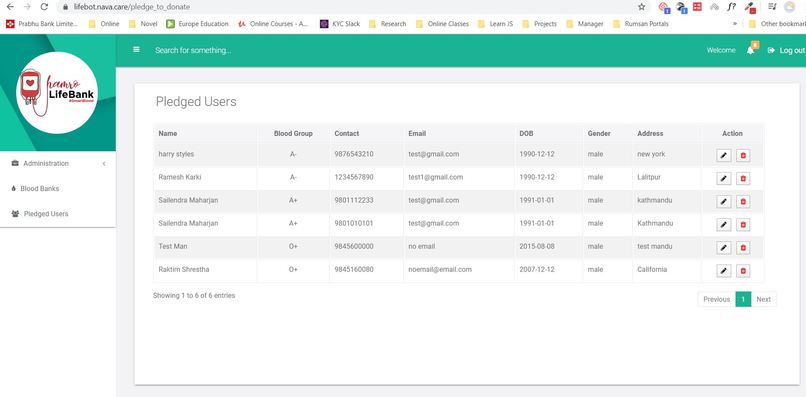
Task: Click the DOB 2015-08-08
Action: pyautogui.click(x=537, y=246)
